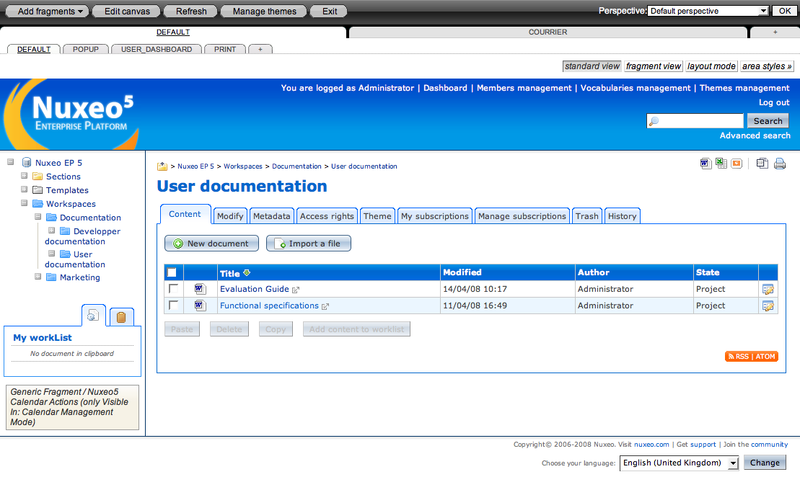Click into the search input field
This screenshot has width=800, height=477.
(695, 121)
